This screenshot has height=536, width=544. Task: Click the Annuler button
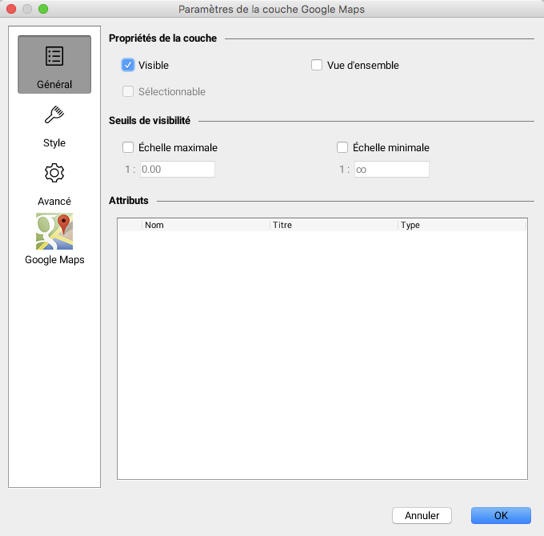[x=422, y=515]
